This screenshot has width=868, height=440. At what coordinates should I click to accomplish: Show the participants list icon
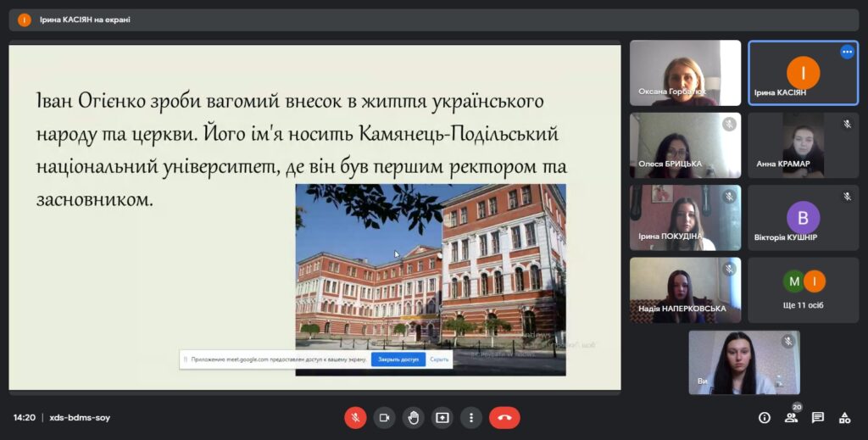click(x=791, y=417)
